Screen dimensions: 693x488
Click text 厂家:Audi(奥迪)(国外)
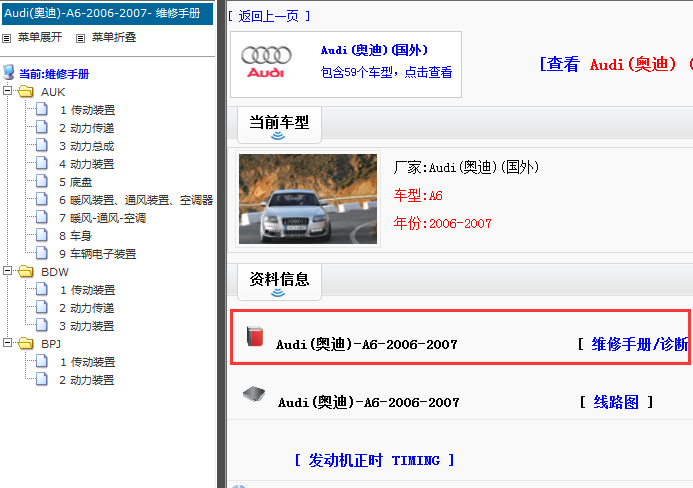[466, 168]
